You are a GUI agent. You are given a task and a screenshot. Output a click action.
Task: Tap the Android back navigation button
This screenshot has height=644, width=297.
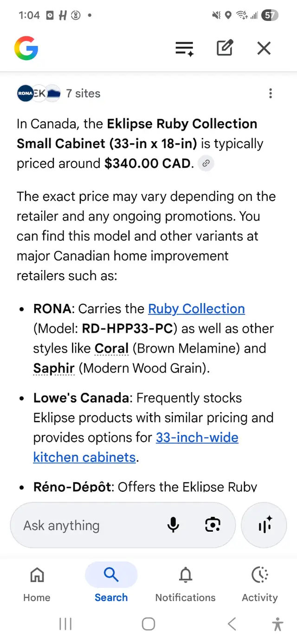click(232, 624)
